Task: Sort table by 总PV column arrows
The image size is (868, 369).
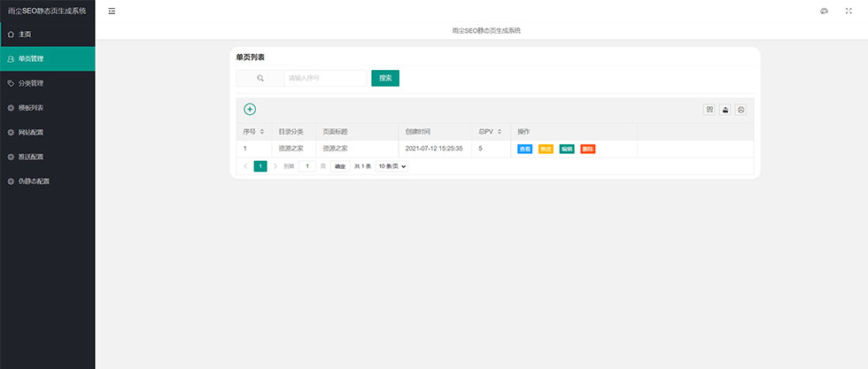Action: pos(500,132)
